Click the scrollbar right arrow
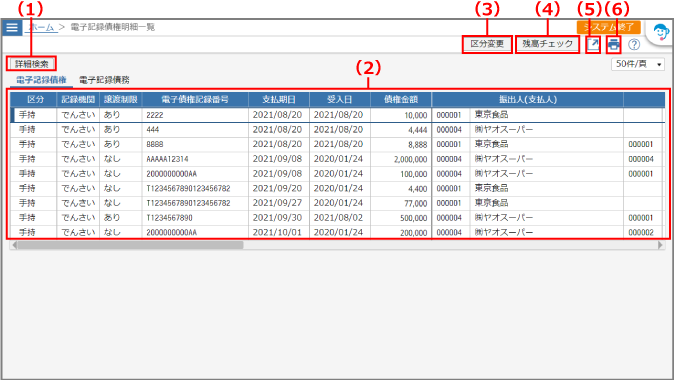Screen dimensions: 674x380 pos(661,245)
